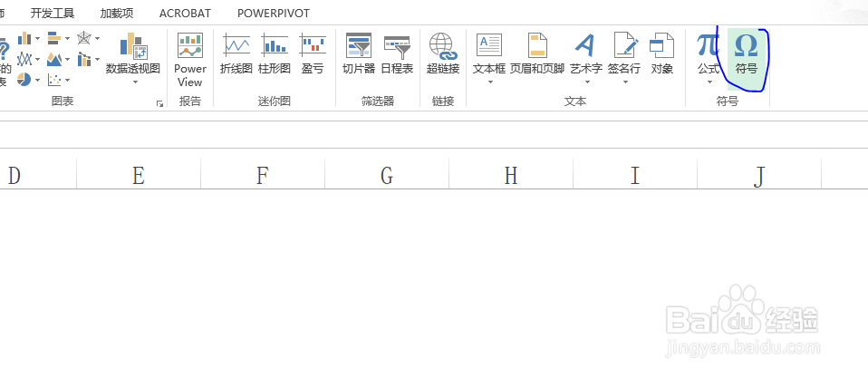Click the 链接 group label
Viewport: 868px width, 377px height.
(443, 101)
